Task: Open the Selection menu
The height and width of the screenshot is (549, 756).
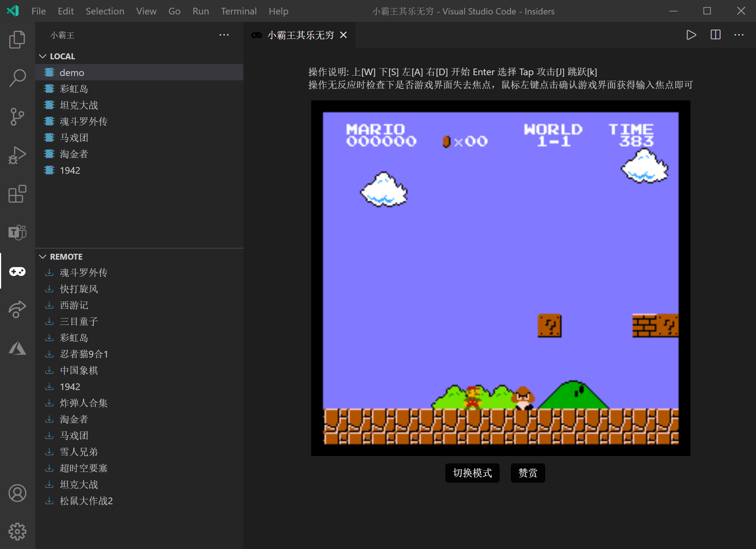Action: click(x=105, y=11)
